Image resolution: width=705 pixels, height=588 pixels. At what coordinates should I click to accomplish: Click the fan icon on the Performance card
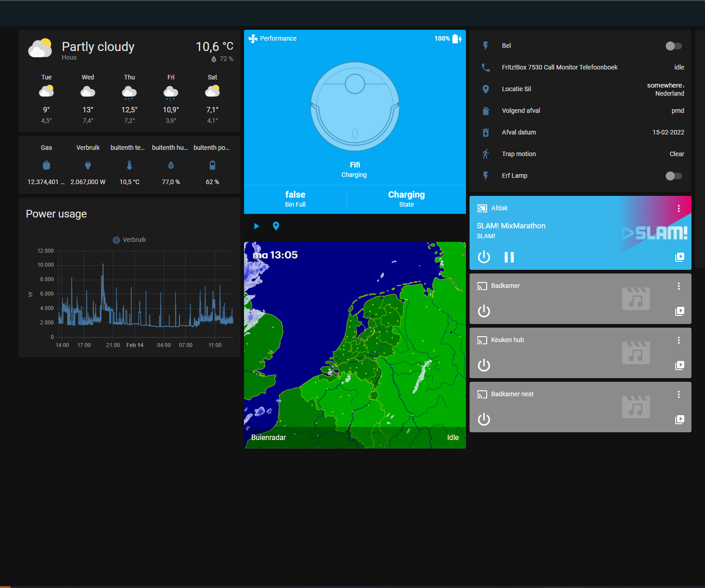(x=253, y=38)
